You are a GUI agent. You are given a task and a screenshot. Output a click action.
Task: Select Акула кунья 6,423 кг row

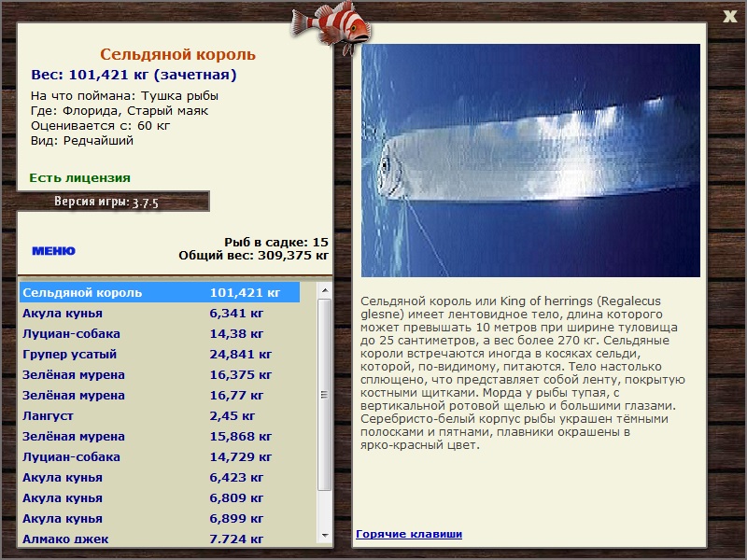pos(160,477)
